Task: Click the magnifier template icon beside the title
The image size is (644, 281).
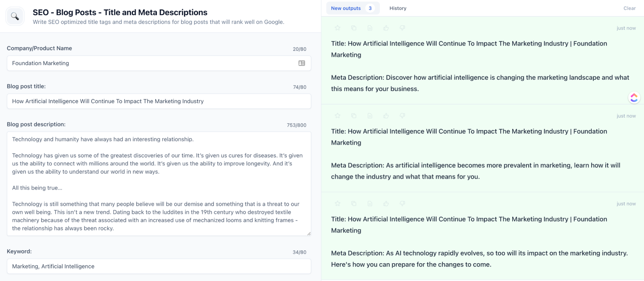Action: coord(15,16)
